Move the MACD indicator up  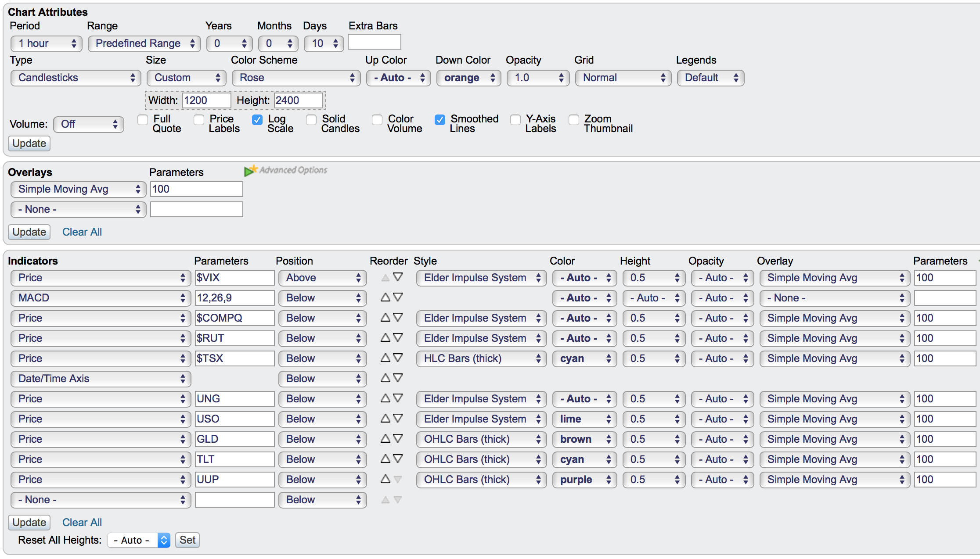click(x=385, y=297)
